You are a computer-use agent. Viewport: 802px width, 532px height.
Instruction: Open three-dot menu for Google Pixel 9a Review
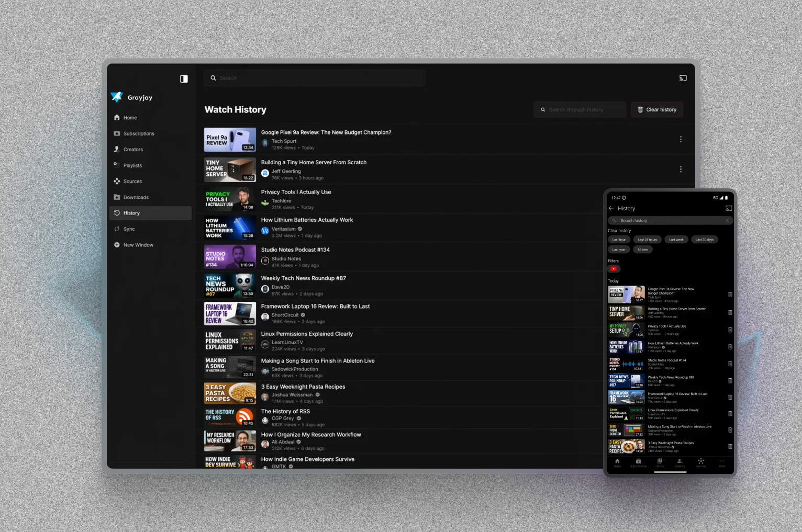pyautogui.click(x=681, y=139)
